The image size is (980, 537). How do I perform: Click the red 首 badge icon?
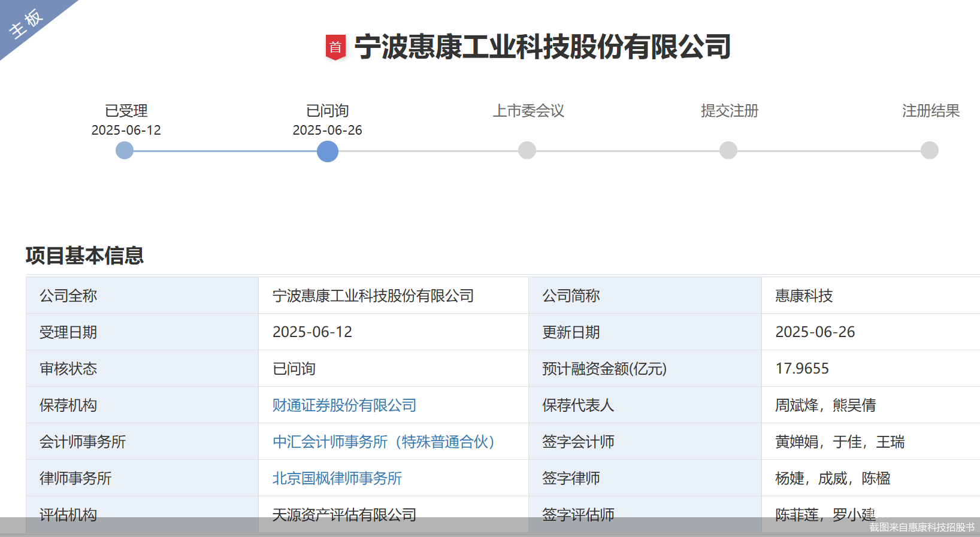[335, 47]
